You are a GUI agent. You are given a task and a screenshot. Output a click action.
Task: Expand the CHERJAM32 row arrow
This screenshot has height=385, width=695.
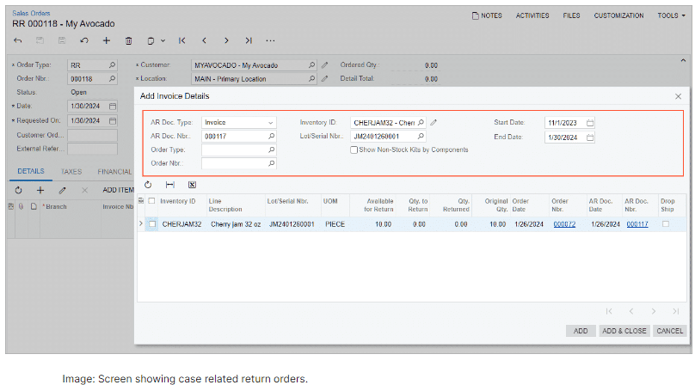(x=141, y=224)
